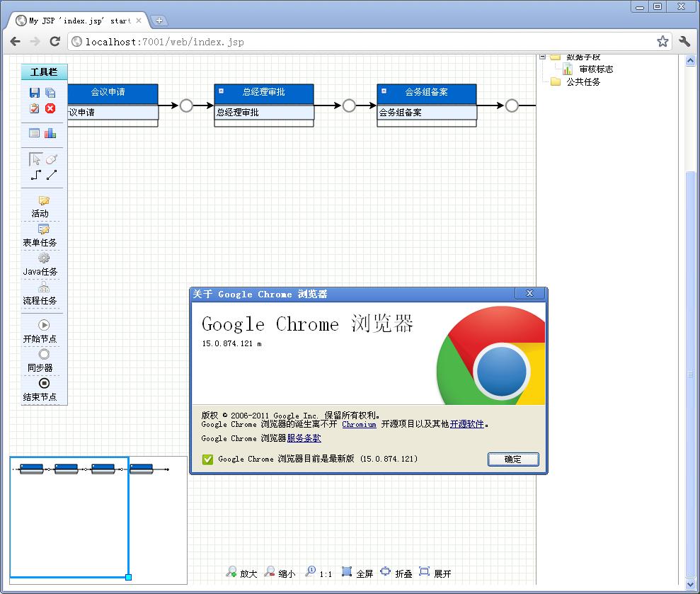Click the 放大 zoom in button
700x594 pixels.
click(241, 573)
